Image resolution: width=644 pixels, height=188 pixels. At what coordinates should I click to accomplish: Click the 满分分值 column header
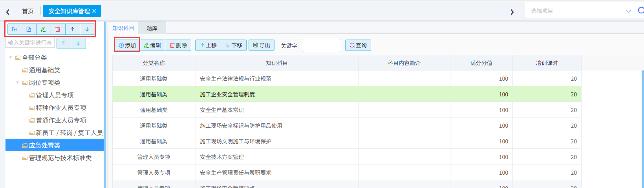coord(481,63)
